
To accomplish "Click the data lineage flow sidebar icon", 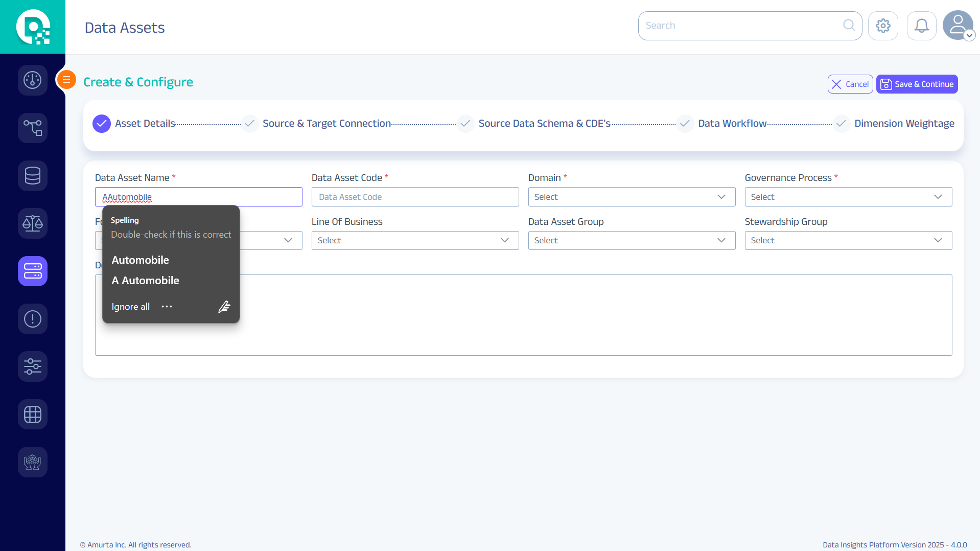I will point(32,128).
